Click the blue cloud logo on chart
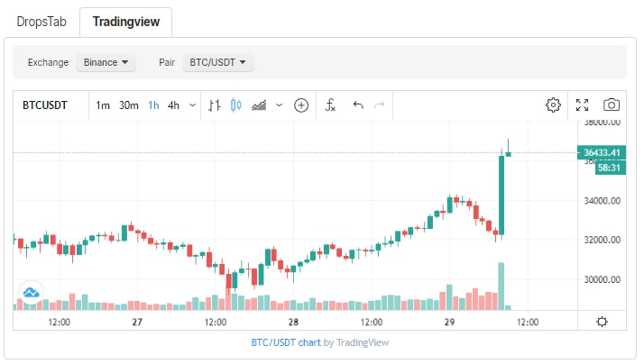Screen dimensions: 644x364 click(x=32, y=293)
